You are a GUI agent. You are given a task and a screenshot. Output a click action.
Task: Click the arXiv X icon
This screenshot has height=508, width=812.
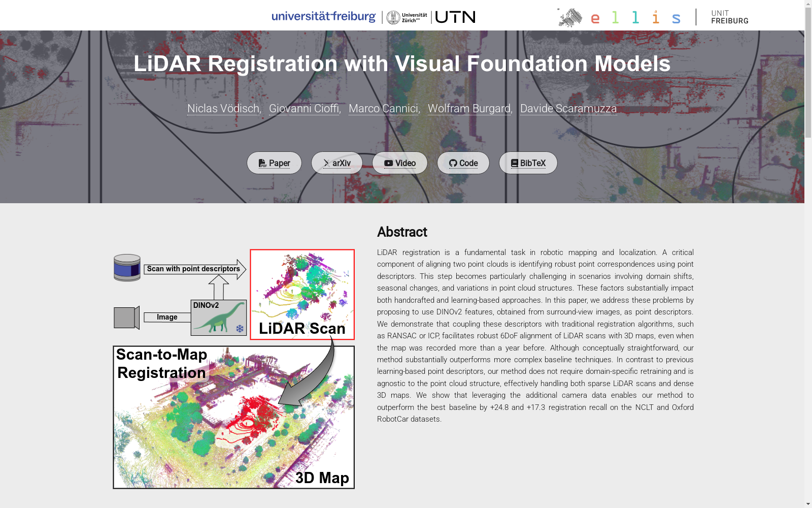[x=326, y=164]
